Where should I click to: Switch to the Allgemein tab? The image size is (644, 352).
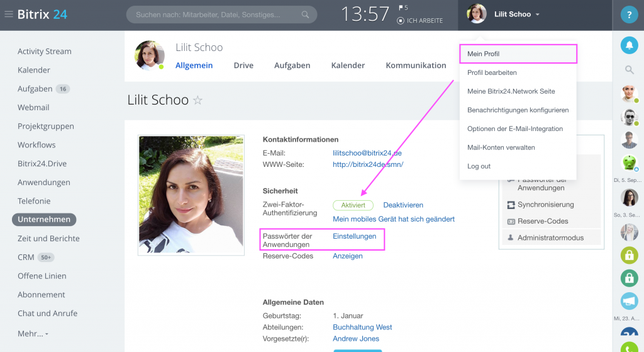[x=194, y=65]
